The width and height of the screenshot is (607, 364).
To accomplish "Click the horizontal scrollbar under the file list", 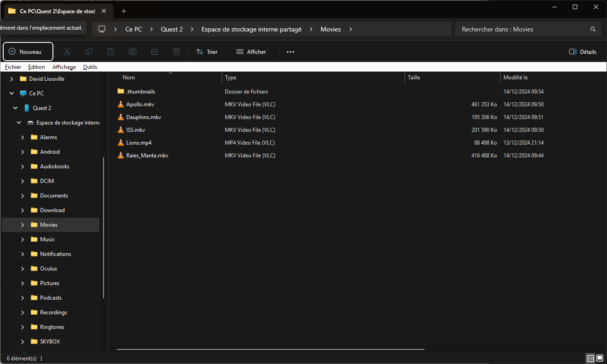I will pos(270,349).
